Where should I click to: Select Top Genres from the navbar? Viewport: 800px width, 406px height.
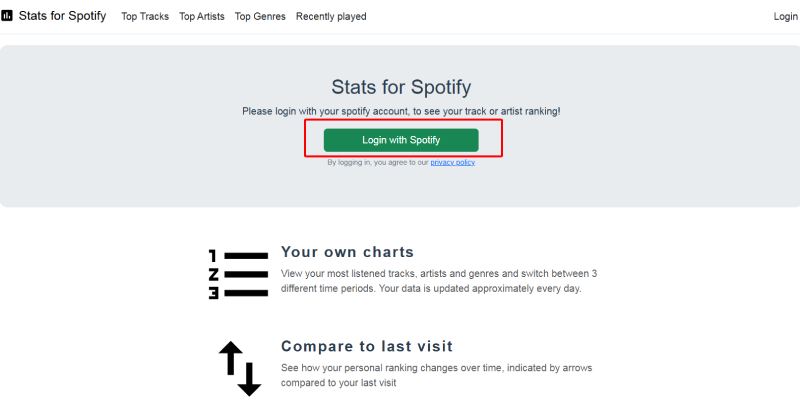(x=260, y=17)
